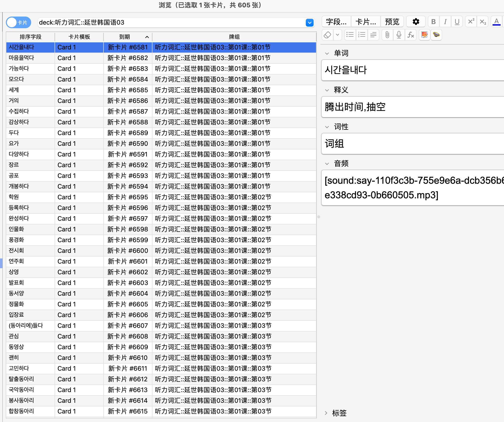Click the eraser remove formatting icon
The height and width of the screenshot is (422, 504).
point(327,35)
